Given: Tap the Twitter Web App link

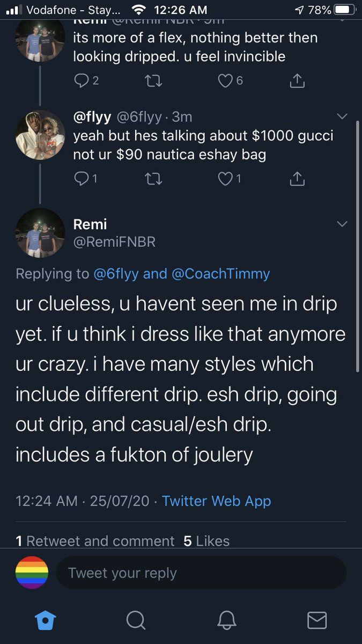Looking at the screenshot, I should click(216, 501).
